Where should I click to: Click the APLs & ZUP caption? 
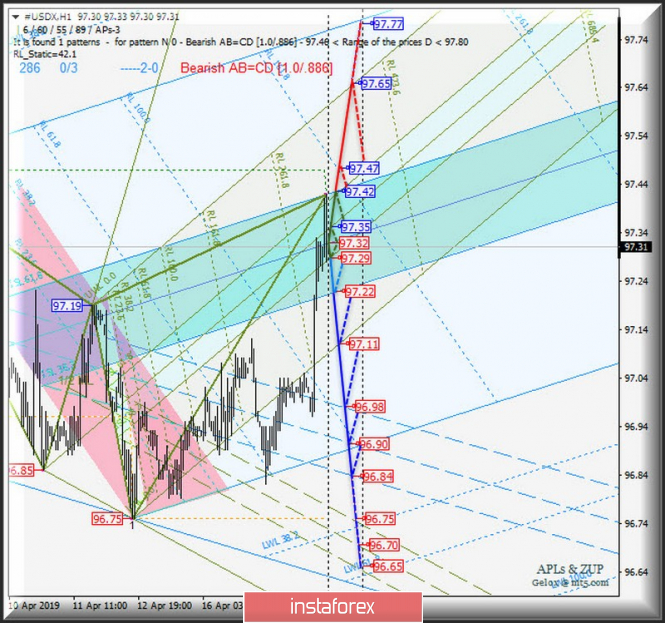[x=570, y=569]
